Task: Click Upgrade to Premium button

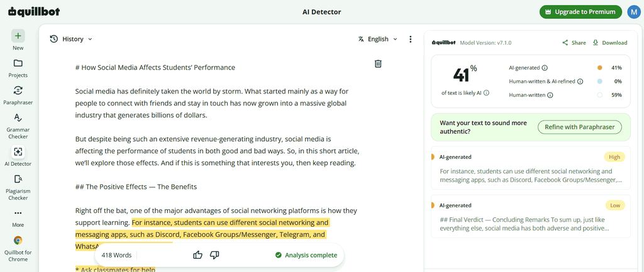Action: 580,12
